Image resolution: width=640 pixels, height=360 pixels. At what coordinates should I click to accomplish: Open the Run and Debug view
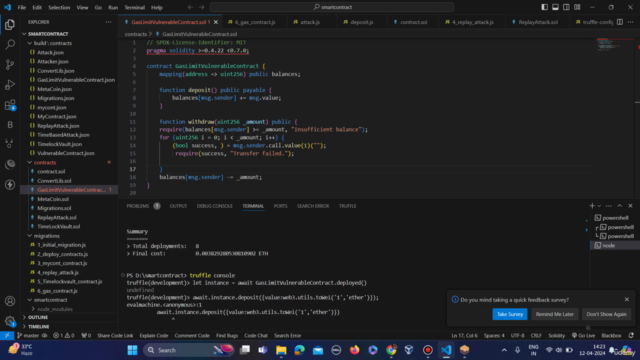click(x=10, y=84)
